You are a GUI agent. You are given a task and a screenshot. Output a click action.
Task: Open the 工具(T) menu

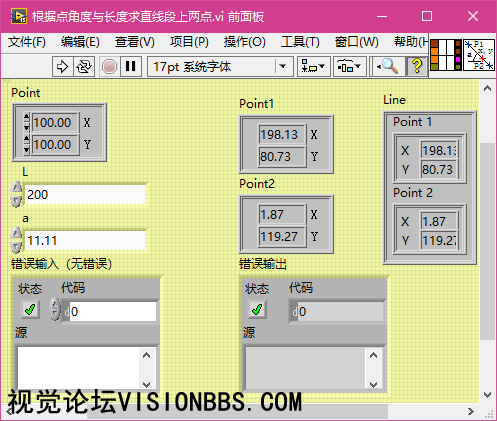[x=300, y=42]
